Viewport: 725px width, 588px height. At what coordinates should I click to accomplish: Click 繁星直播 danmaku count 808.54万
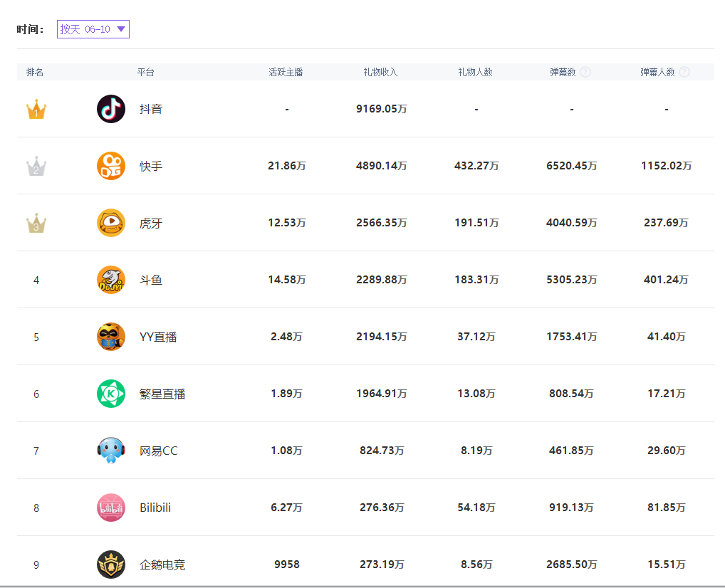tap(571, 394)
